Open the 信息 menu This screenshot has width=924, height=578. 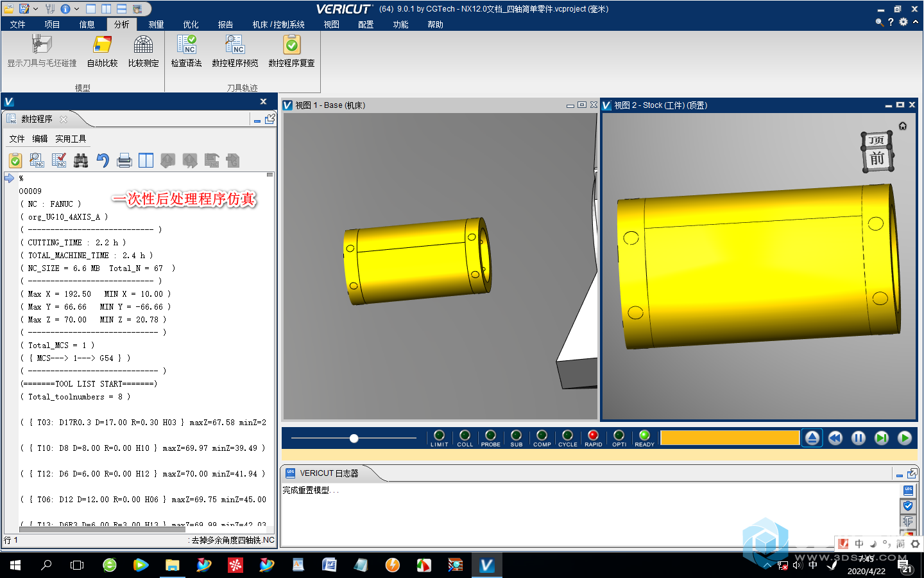tap(87, 24)
